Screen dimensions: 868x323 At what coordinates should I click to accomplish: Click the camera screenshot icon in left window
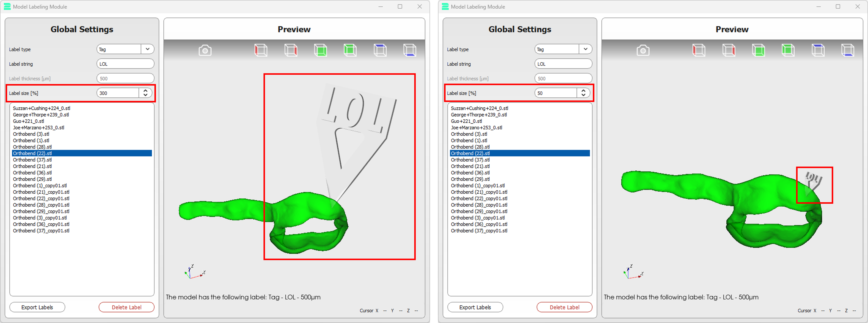pyautogui.click(x=205, y=51)
